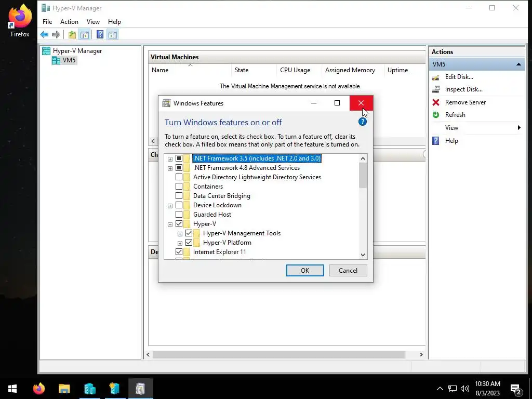Open the Firefox desktop shortcut
Viewport: 532px width, 399px height.
20,20
